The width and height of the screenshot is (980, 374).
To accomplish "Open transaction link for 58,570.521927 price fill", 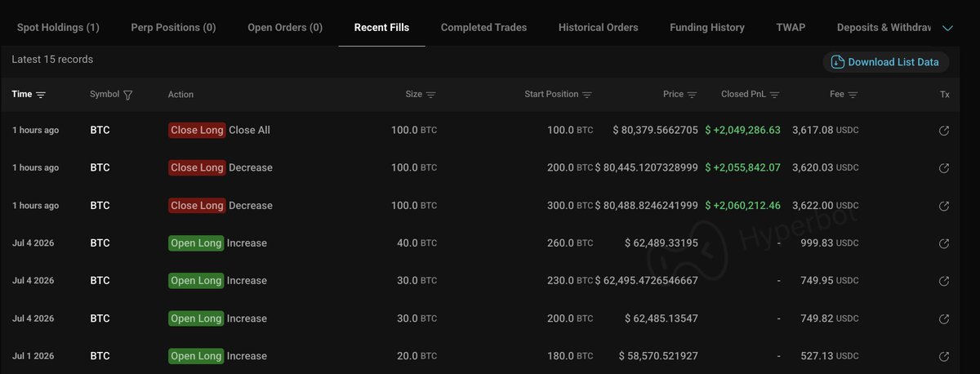I will click(944, 356).
